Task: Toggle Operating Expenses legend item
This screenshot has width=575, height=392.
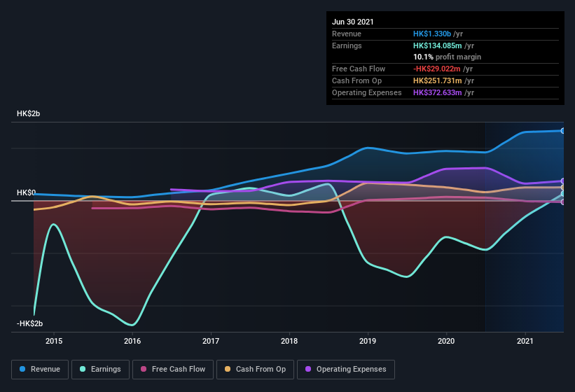Action: click(345, 369)
